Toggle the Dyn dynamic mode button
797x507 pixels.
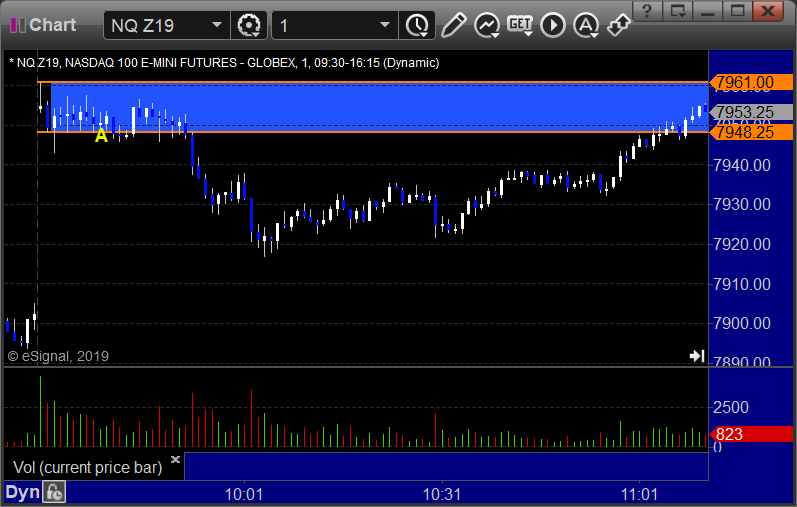click(22, 492)
